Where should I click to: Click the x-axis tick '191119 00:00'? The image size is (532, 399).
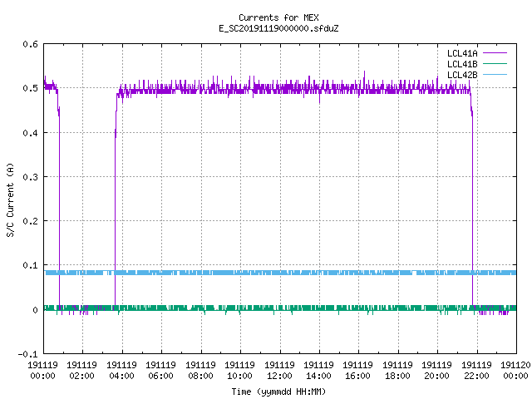42,371
